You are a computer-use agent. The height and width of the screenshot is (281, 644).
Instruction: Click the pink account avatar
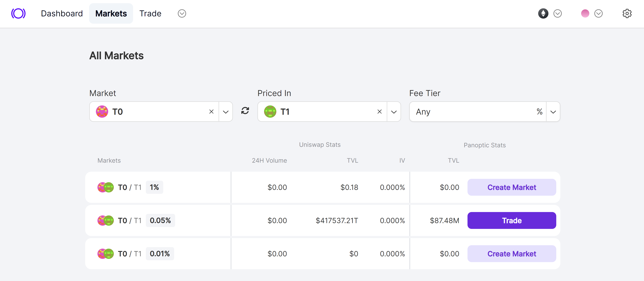[x=585, y=13]
